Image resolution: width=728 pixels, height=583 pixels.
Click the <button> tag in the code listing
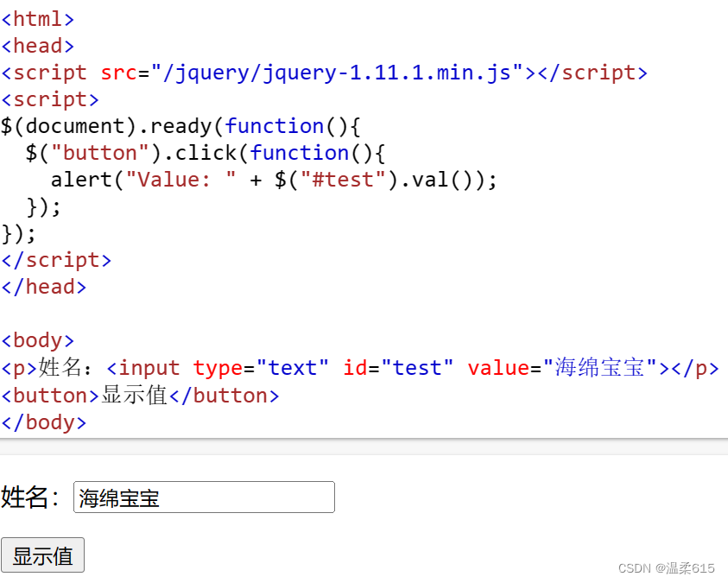(46, 395)
